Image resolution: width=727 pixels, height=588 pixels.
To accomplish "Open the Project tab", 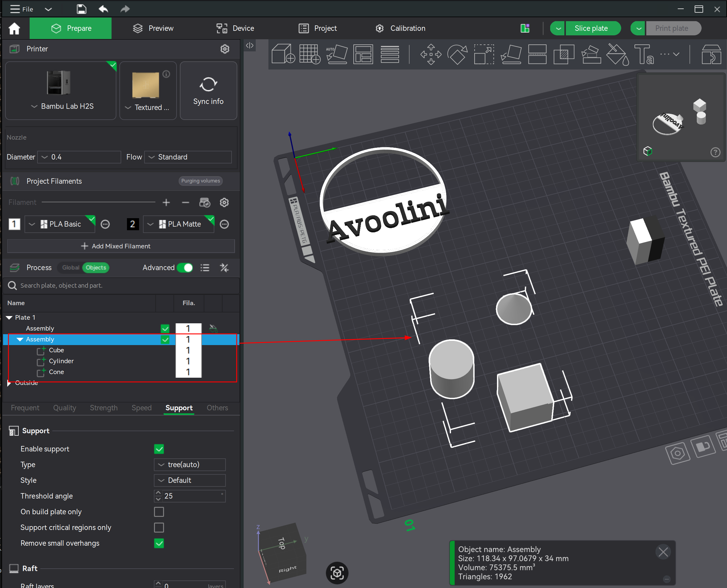I will tap(318, 28).
